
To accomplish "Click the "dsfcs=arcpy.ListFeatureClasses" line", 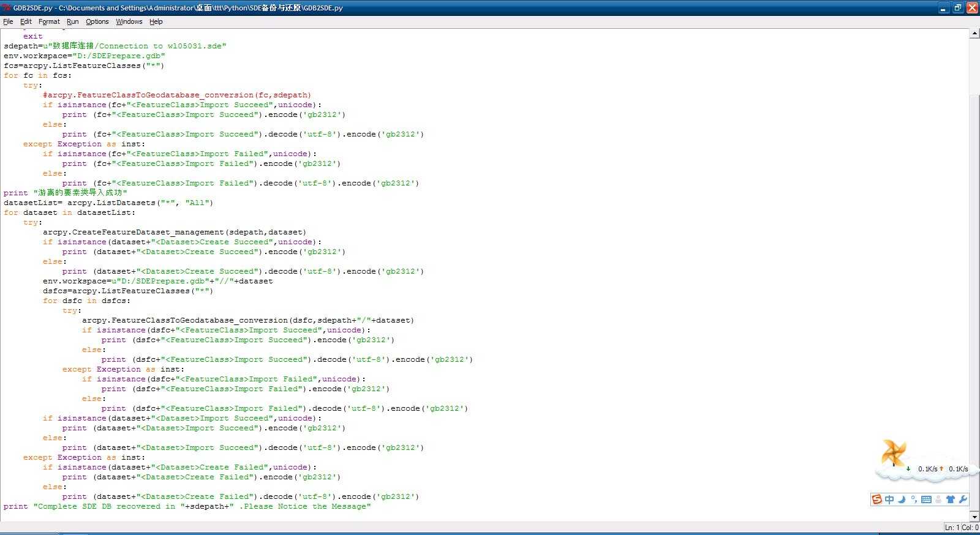I will pos(128,291).
